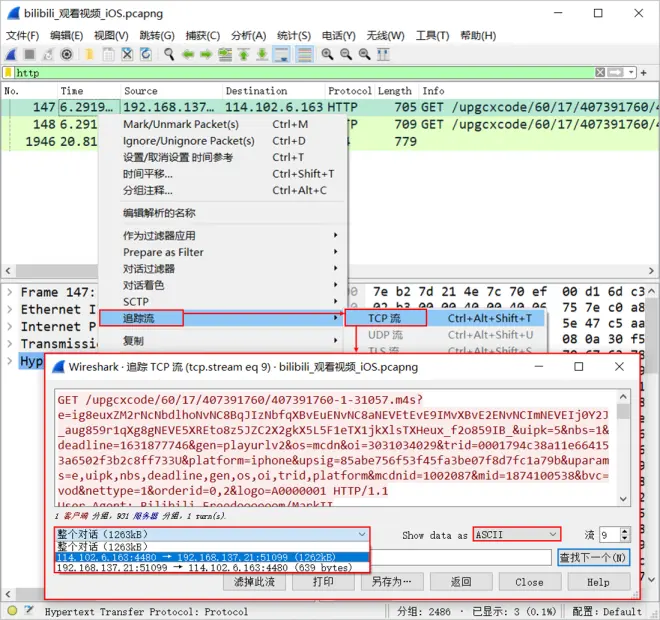
Task: Select UDP 流 in the submenu
Action: click(x=446, y=335)
